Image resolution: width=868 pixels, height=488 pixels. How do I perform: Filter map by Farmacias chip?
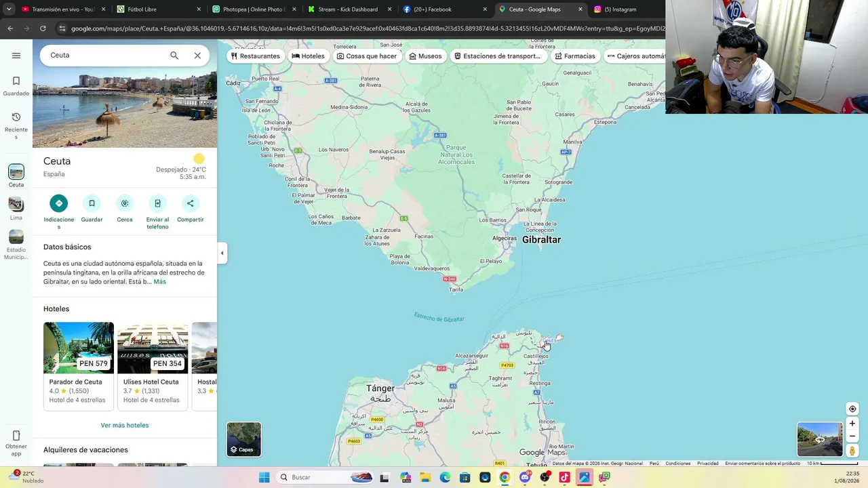pos(575,56)
